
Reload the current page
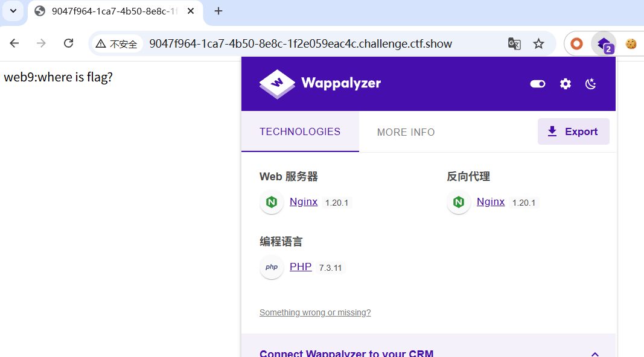(x=69, y=43)
